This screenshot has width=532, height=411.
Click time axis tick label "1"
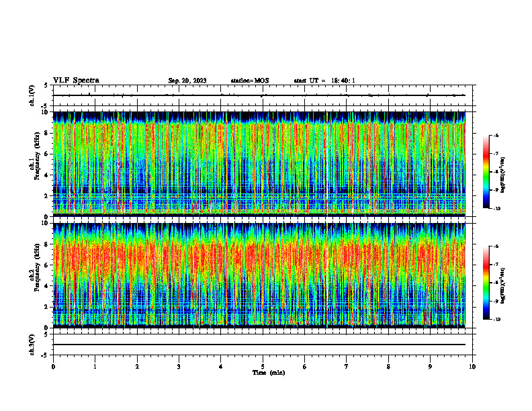pyautogui.click(x=95, y=367)
